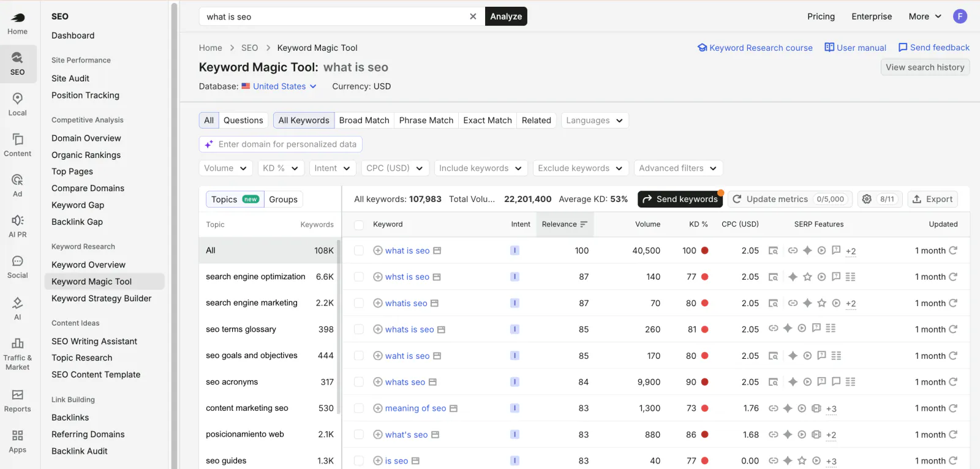Click the Export button

click(x=932, y=199)
